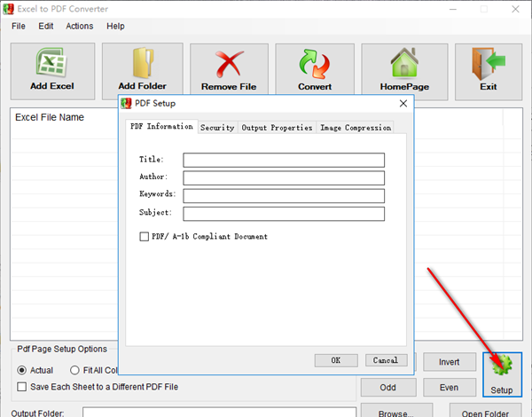
Task: Open the Actions menu
Action: click(x=80, y=26)
